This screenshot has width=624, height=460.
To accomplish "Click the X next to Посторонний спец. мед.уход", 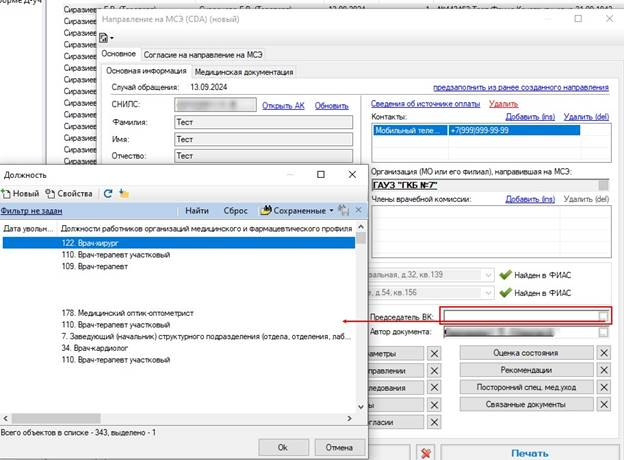I will (604, 387).
